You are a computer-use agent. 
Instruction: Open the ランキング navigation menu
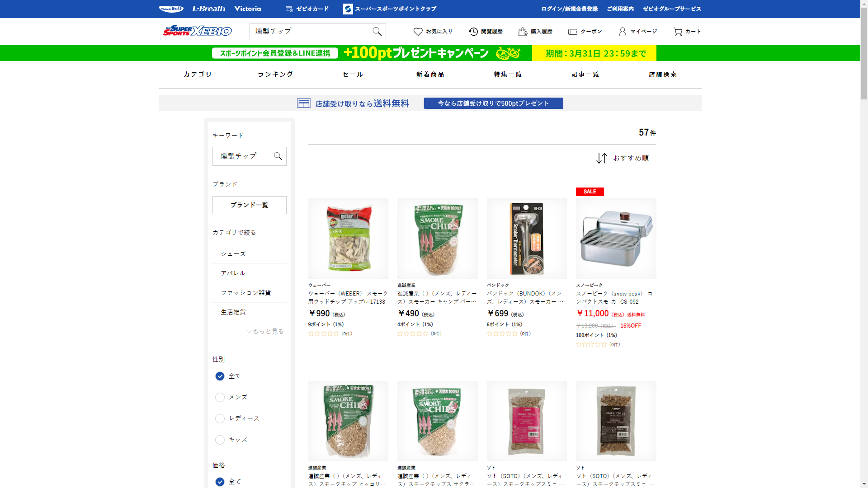tap(275, 74)
